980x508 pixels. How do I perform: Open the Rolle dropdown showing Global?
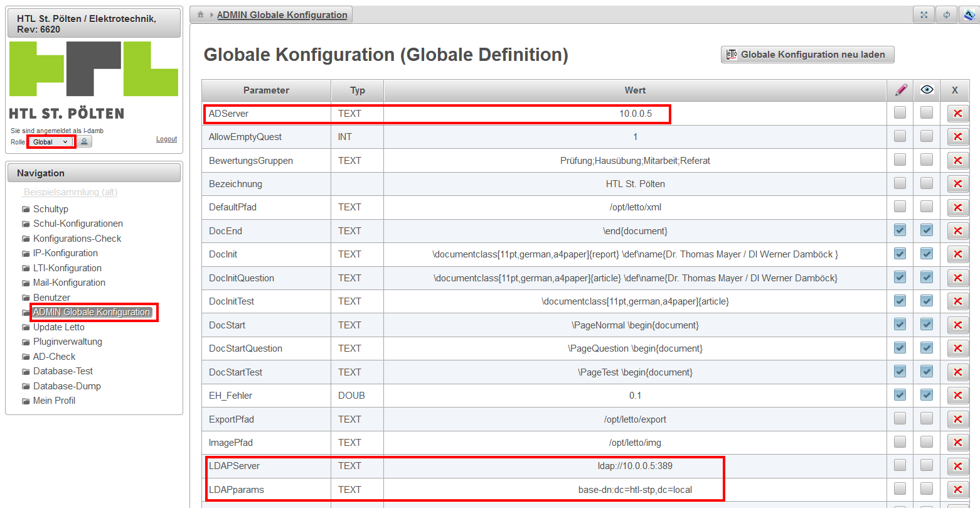coord(51,142)
